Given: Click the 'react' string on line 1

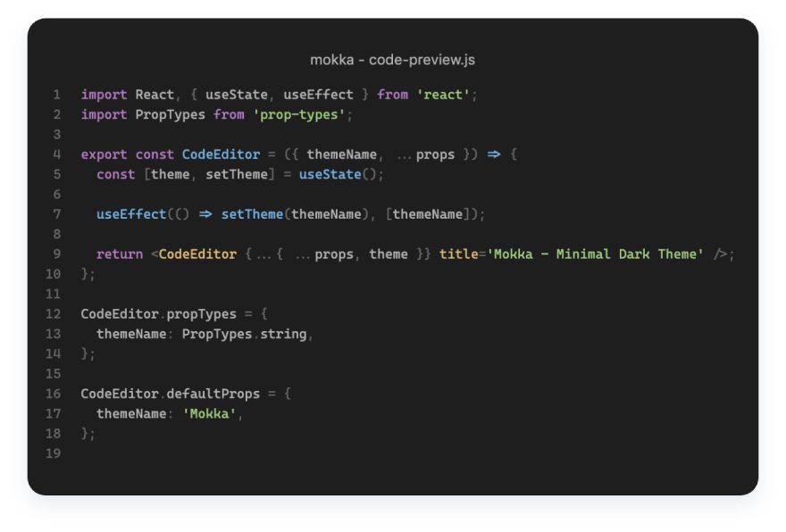Looking at the screenshot, I should pyautogui.click(x=443, y=95).
